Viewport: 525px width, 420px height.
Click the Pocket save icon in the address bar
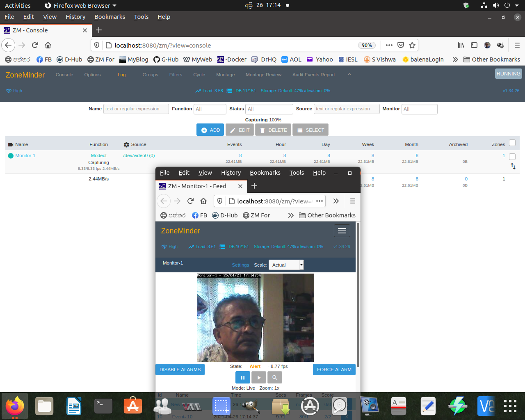(x=401, y=45)
